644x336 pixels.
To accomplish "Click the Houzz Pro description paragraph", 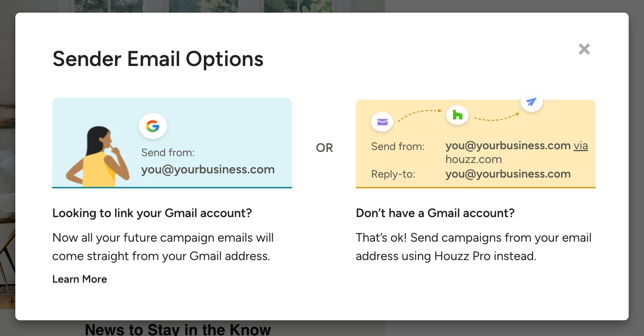I will (473, 247).
